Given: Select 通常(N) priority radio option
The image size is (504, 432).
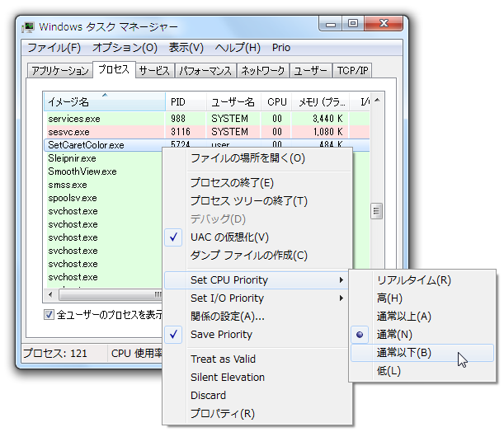Looking at the screenshot, I should 422,335.
